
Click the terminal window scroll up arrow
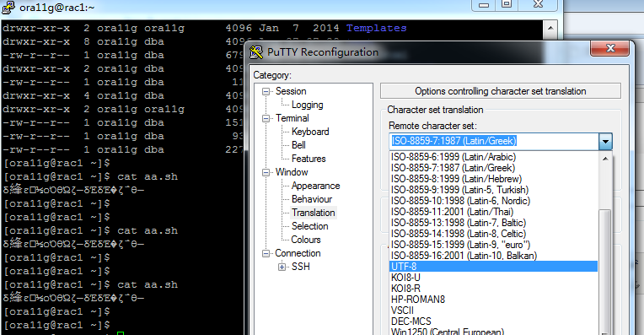(550, 29)
